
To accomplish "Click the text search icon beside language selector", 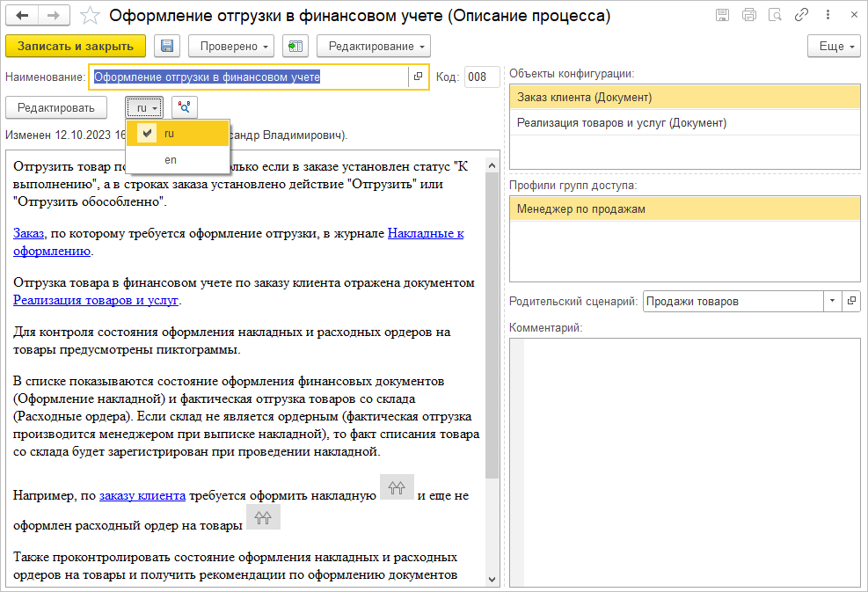I will point(185,107).
